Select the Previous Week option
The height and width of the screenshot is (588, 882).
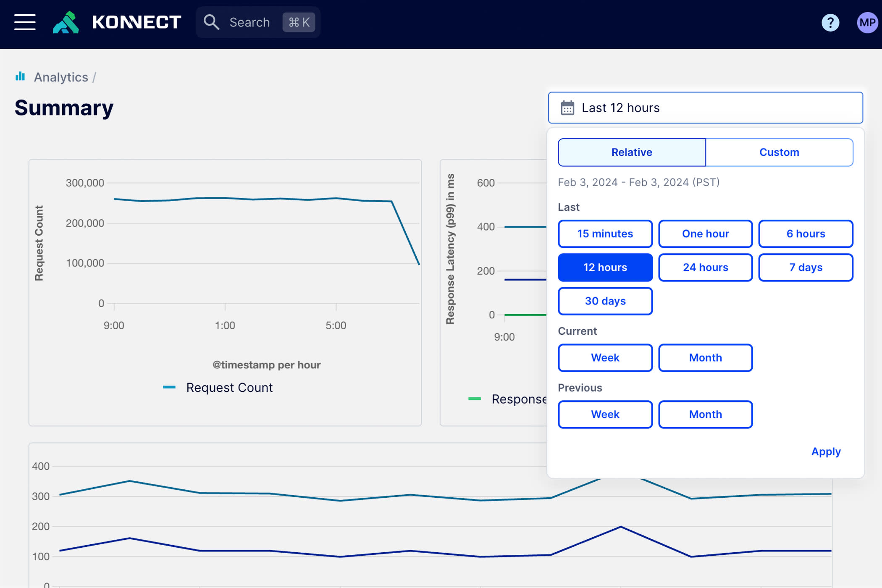pos(605,414)
